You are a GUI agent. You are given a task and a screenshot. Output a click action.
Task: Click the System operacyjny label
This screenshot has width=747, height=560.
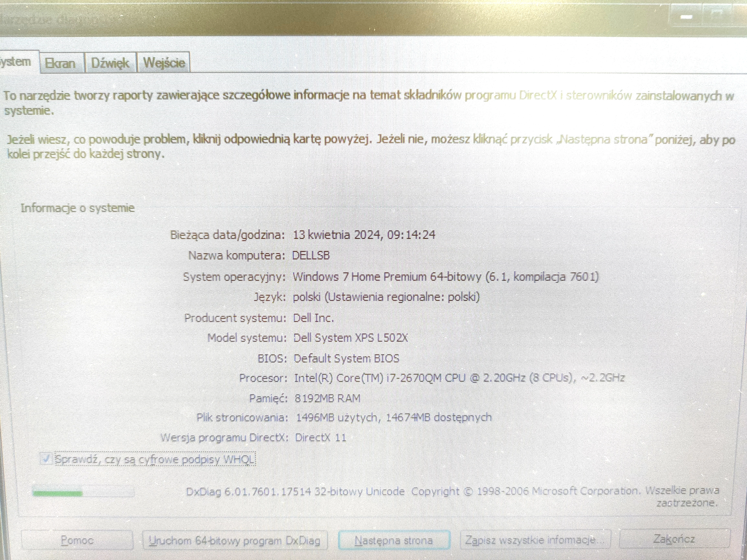click(x=234, y=277)
